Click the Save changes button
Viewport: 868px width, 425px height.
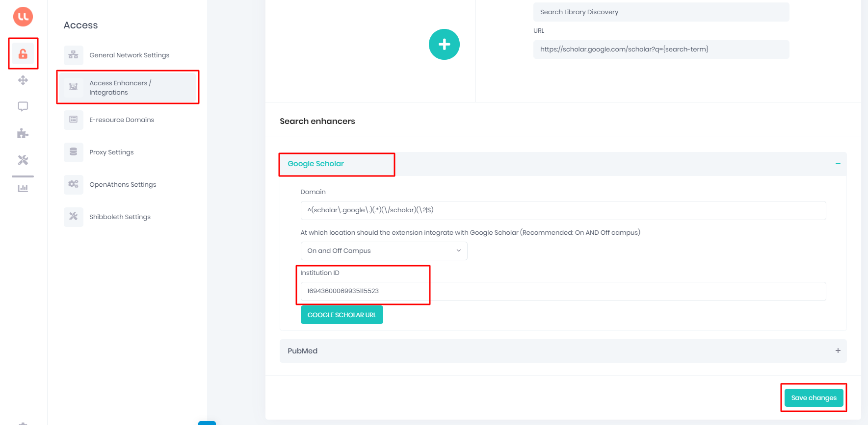click(x=814, y=398)
